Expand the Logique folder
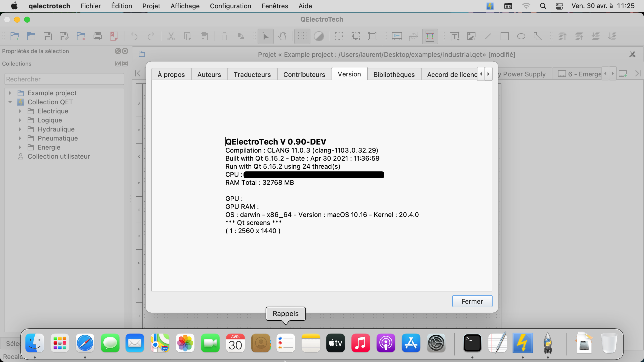Viewport: 644px width, 362px height. (20, 120)
